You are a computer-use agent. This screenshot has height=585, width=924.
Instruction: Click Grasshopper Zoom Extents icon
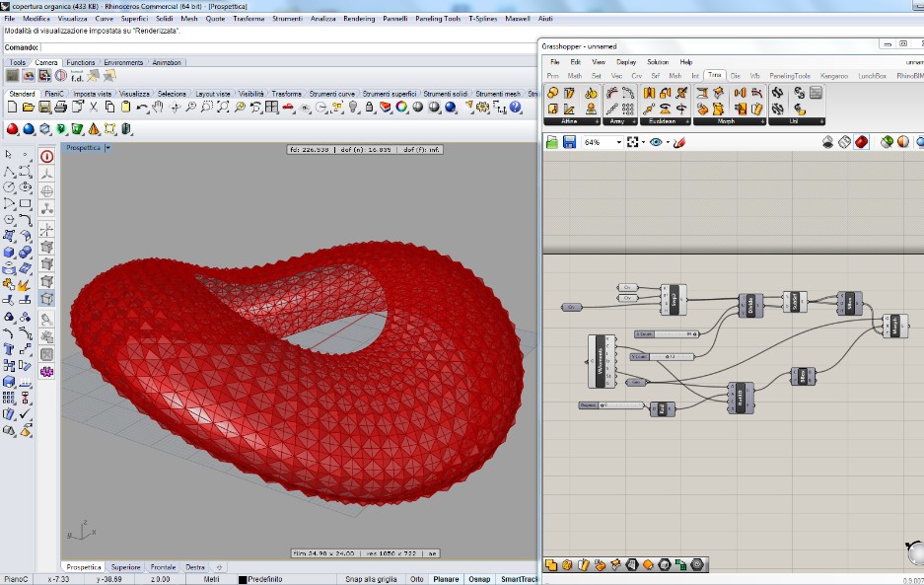tap(633, 142)
